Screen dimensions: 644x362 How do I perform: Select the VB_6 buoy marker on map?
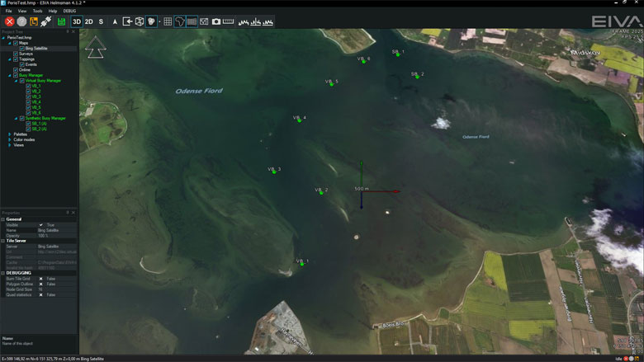click(x=363, y=62)
